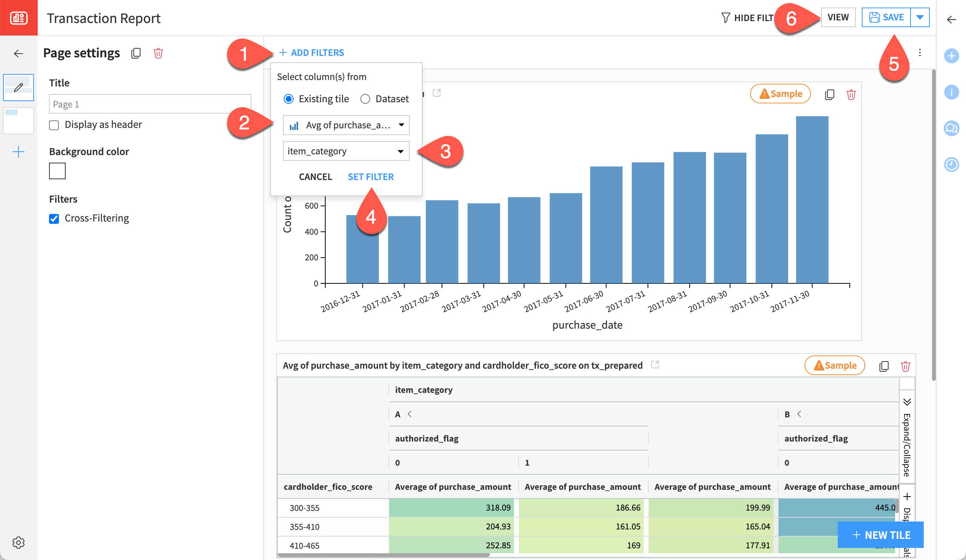
Task: Open the item_category column dropdown
Action: click(x=346, y=151)
